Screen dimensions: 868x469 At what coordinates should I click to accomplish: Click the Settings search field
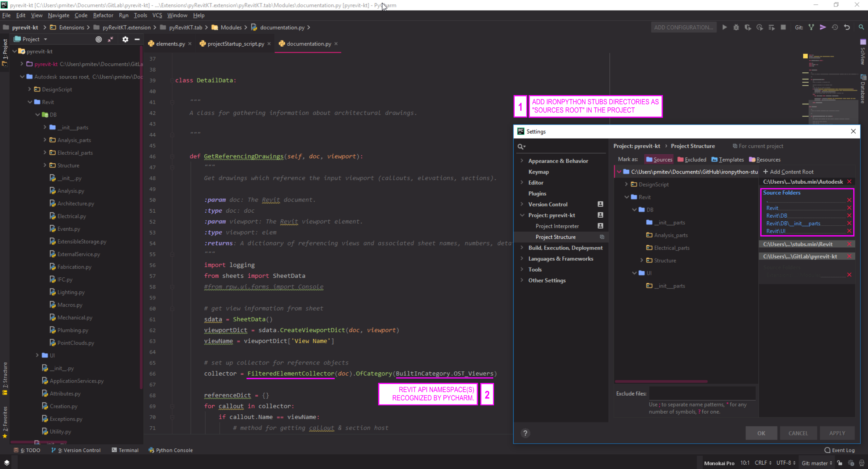click(561, 146)
